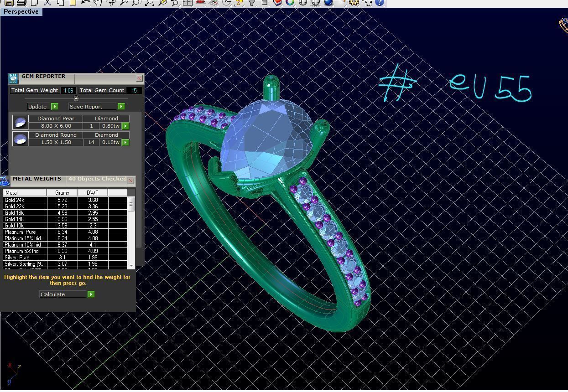
Task: Select the Silver, Pure row
Action: tap(65, 258)
